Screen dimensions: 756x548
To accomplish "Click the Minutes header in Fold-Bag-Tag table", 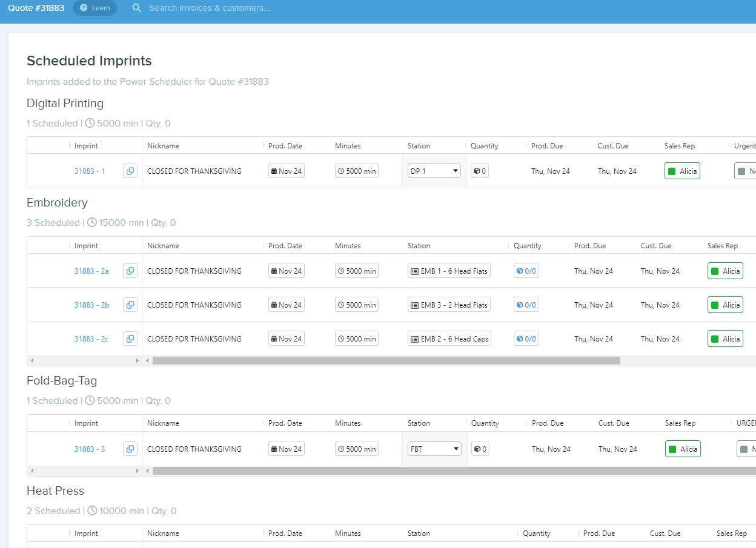I will 348,423.
